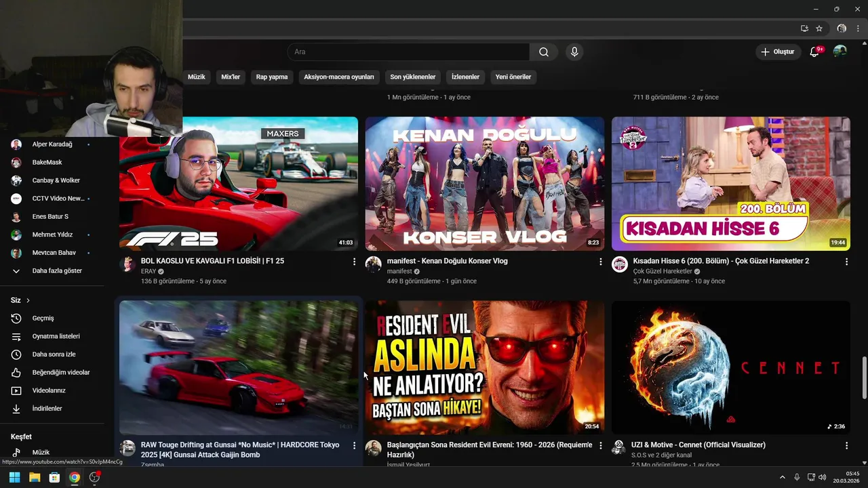868x488 pixels.
Task: Open Oynatma listeleri in sidebar
Action: coord(53,336)
